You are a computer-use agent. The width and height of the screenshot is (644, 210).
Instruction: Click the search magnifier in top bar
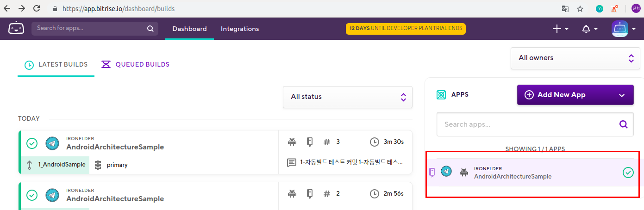tap(150, 29)
